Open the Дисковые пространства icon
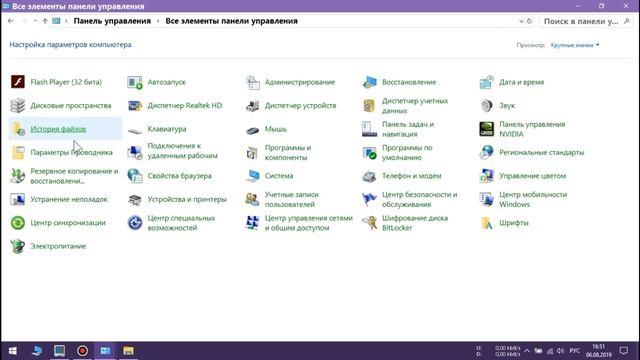The image size is (640, 360). 18,105
